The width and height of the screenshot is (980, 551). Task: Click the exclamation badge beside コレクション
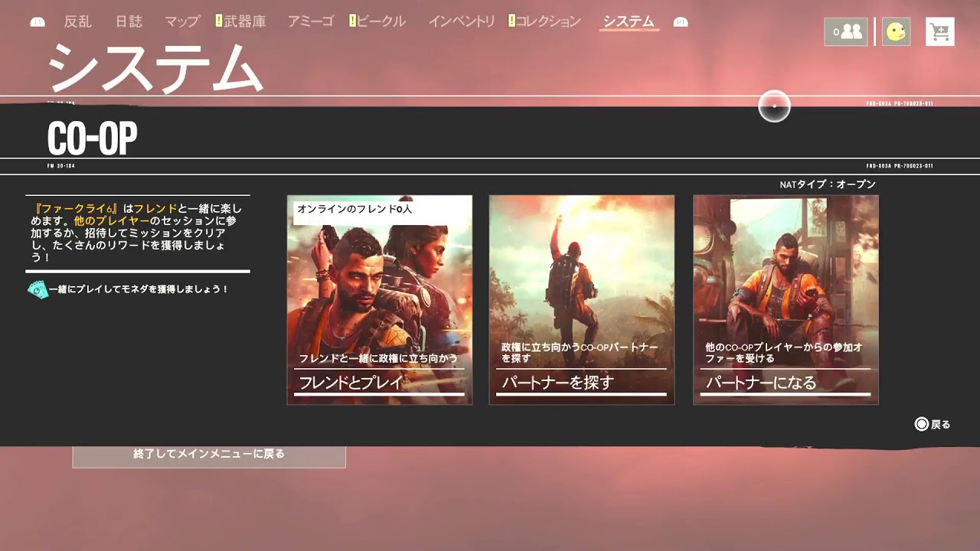click(511, 21)
